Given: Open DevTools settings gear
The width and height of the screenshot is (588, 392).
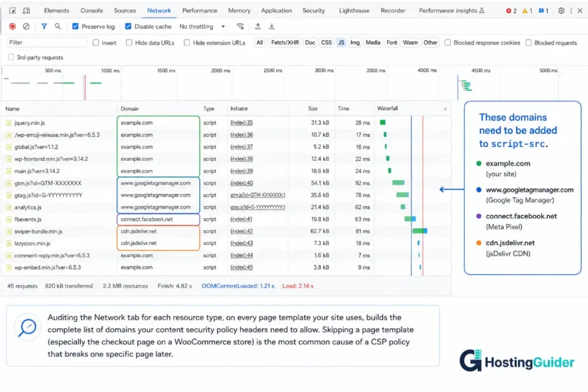Looking at the screenshot, I should [x=561, y=10].
